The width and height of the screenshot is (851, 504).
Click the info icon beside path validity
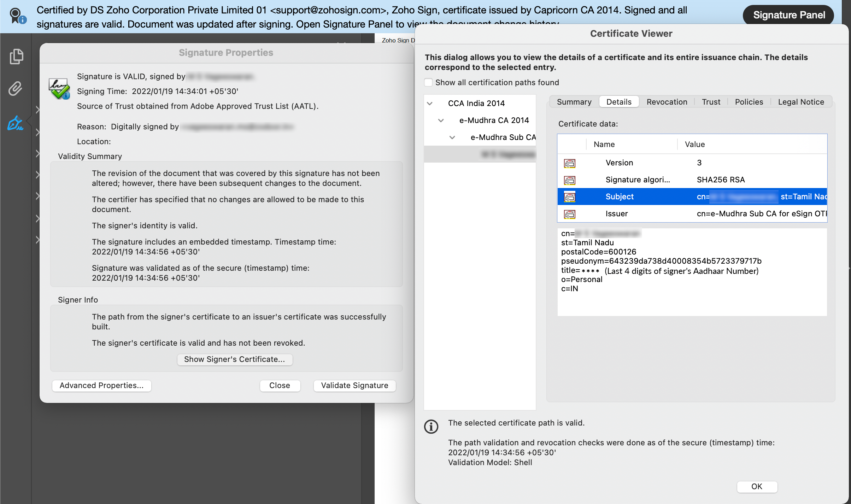(431, 427)
